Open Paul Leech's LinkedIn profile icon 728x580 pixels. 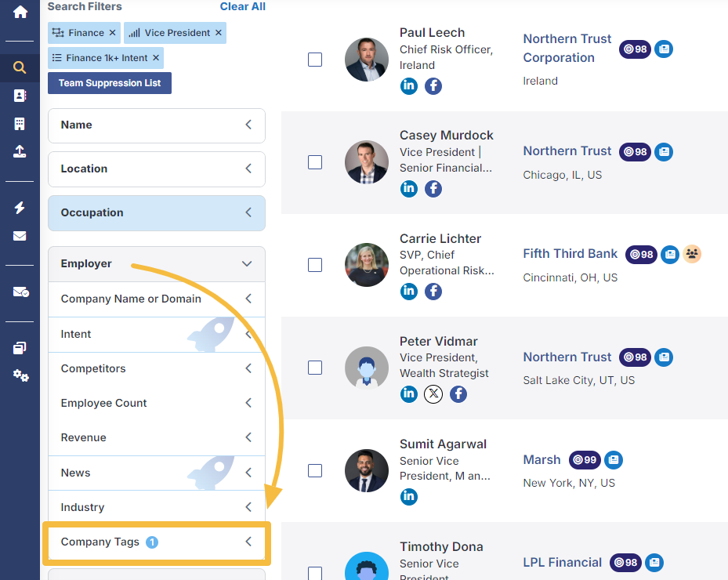409,86
